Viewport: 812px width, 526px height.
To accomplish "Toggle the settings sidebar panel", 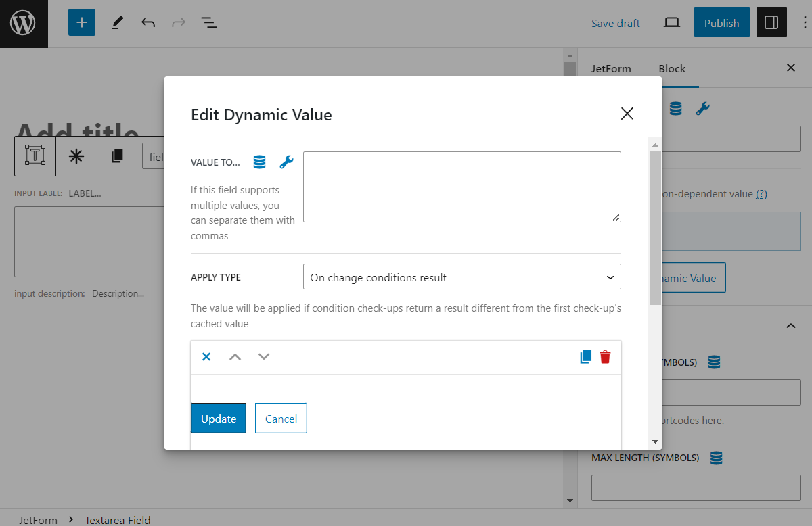I will point(771,22).
